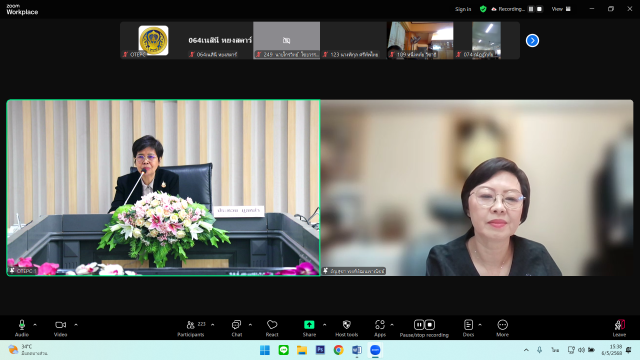Select participant 109 video thumbnail
Viewport: 640px width, 360px height.
[x=420, y=40]
